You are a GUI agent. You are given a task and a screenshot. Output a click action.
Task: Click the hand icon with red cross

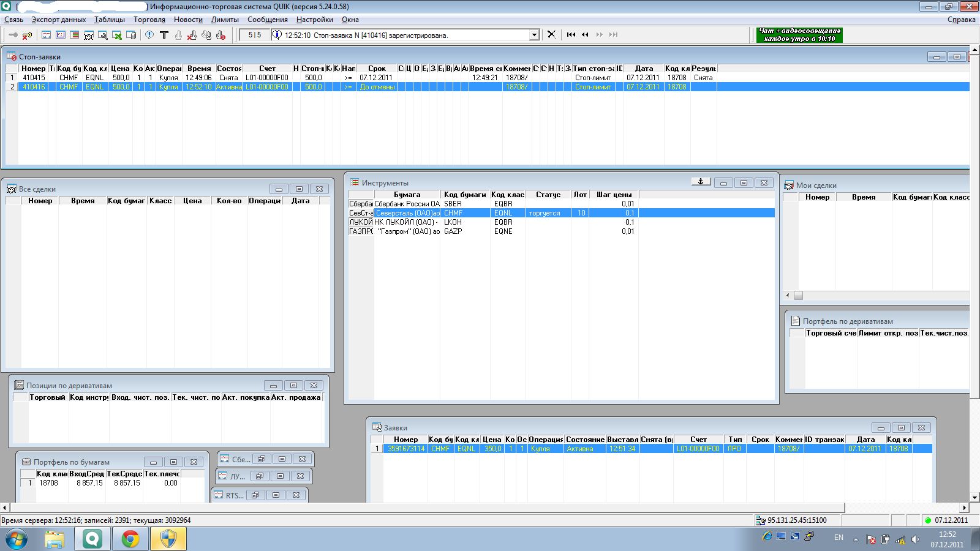pos(192,35)
